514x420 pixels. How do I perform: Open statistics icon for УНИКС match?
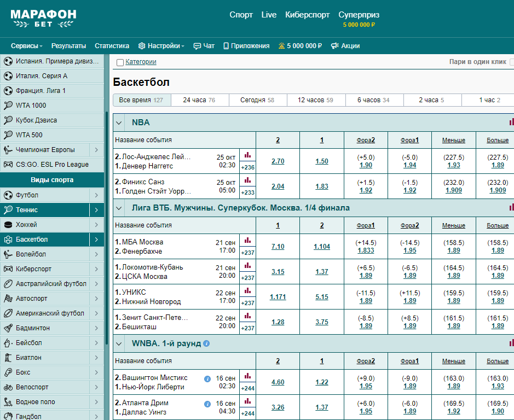247,291
